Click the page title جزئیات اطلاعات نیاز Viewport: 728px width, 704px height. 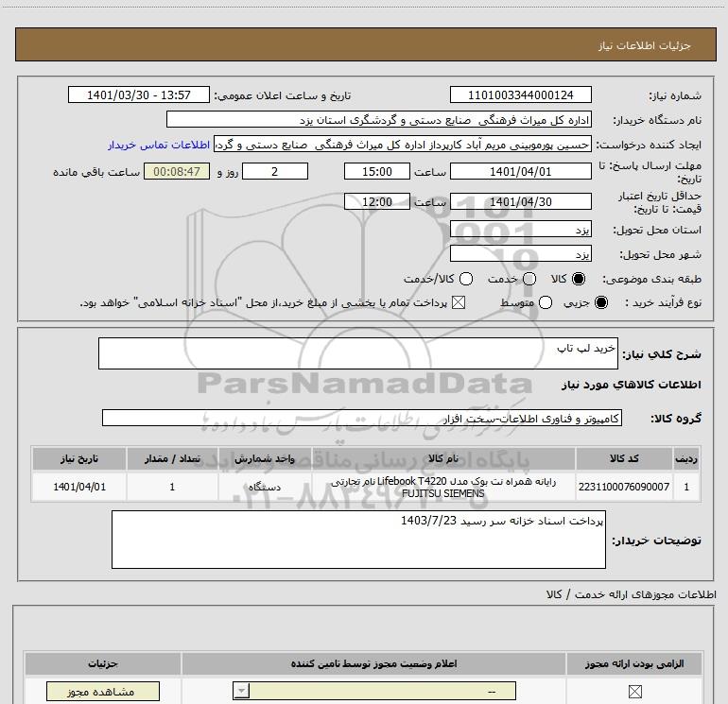(645, 45)
